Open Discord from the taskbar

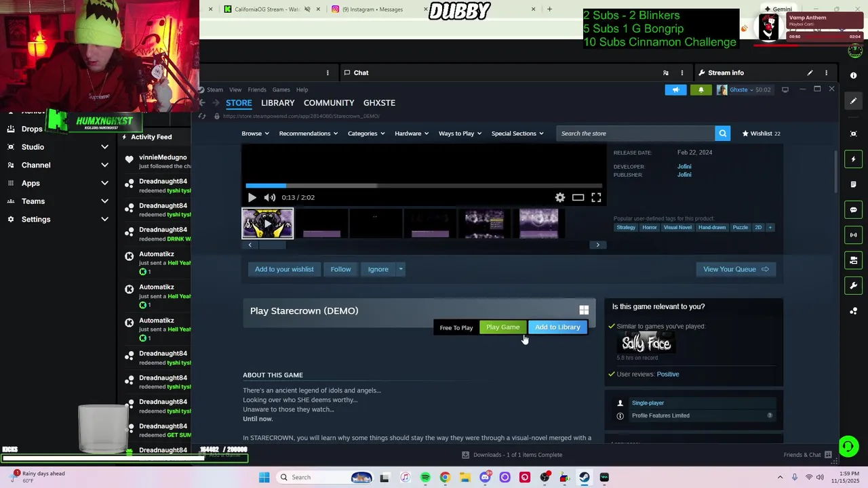[x=485, y=477]
